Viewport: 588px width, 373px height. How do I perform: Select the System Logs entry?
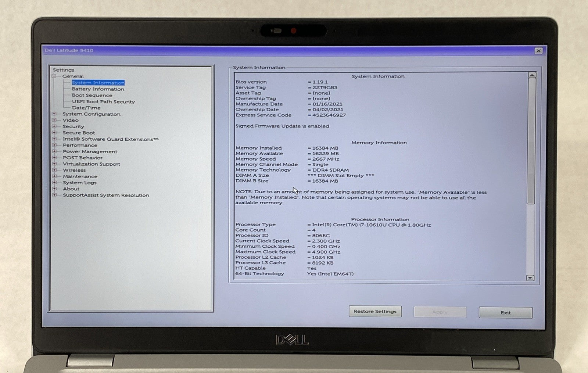pos(79,183)
